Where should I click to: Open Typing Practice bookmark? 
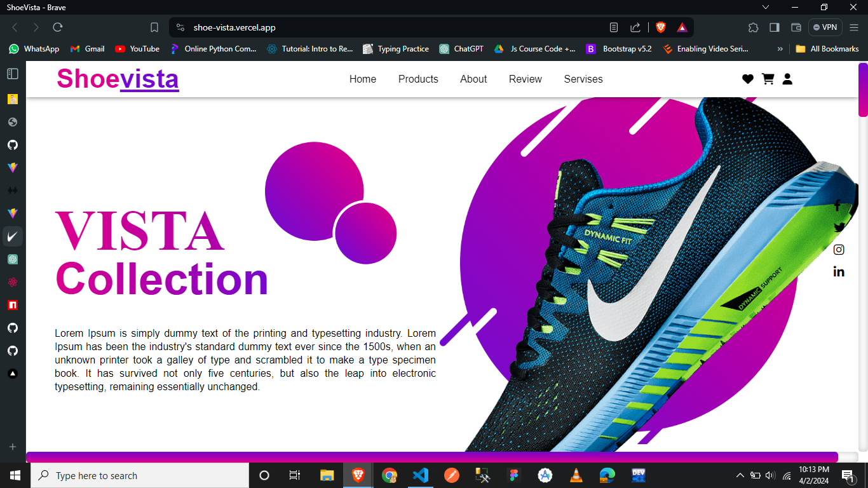pos(396,48)
